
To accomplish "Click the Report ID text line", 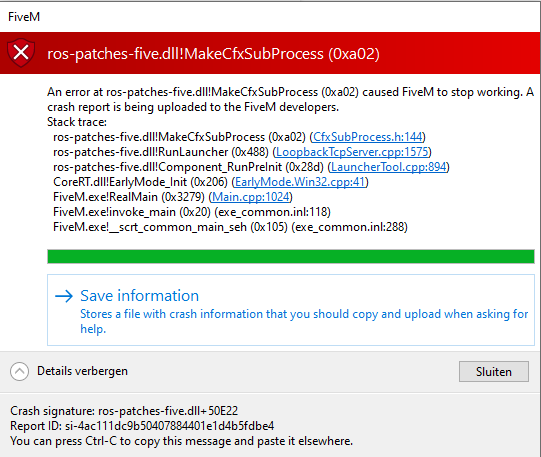I will (142, 426).
